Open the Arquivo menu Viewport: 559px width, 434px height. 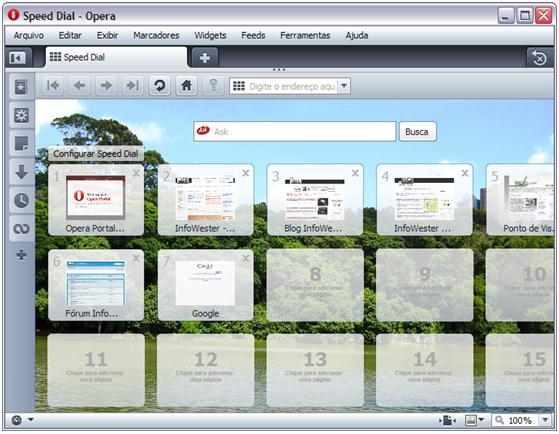(29, 35)
